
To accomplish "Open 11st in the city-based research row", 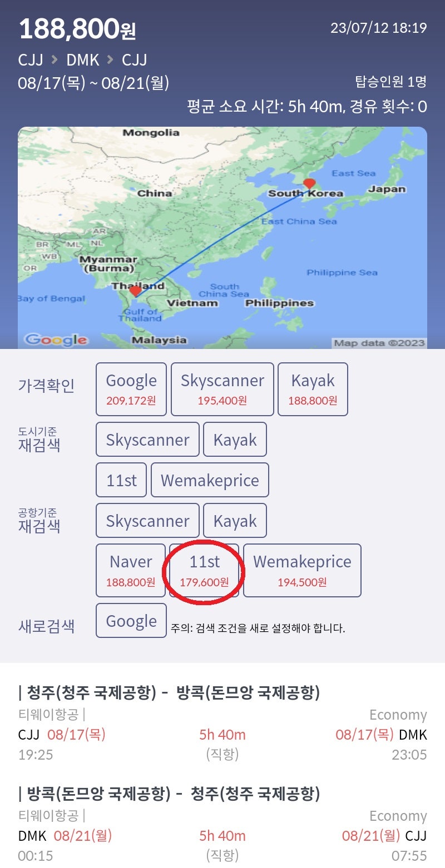I will tap(121, 480).
